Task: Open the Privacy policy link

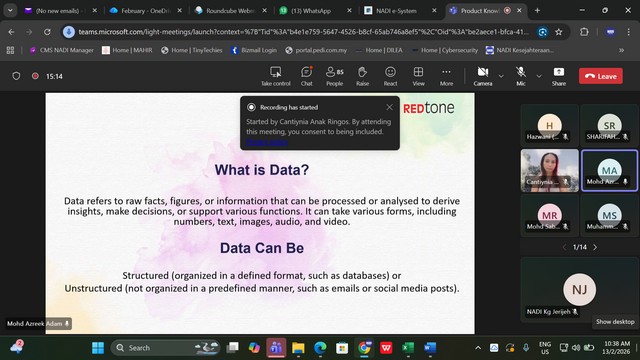Action: [x=267, y=142]
